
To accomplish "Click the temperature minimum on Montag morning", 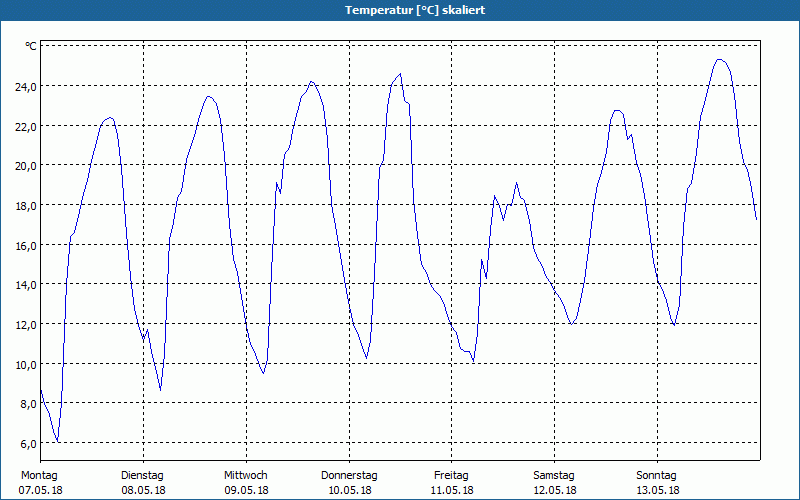I will [x=58, y=441].
